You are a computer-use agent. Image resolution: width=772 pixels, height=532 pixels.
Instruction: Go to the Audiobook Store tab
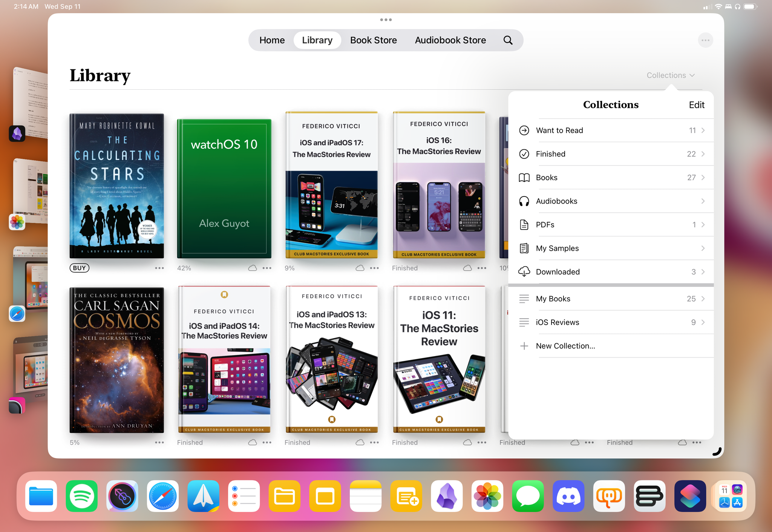[450, 40]
